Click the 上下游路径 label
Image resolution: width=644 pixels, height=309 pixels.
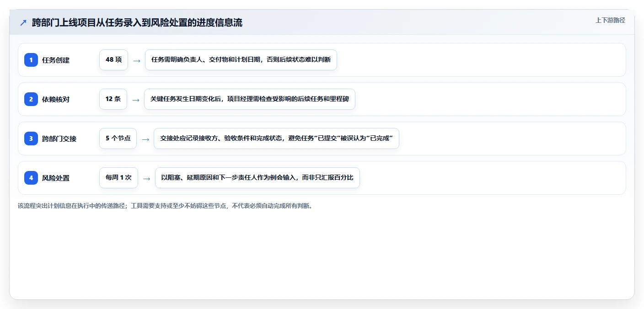610,20
